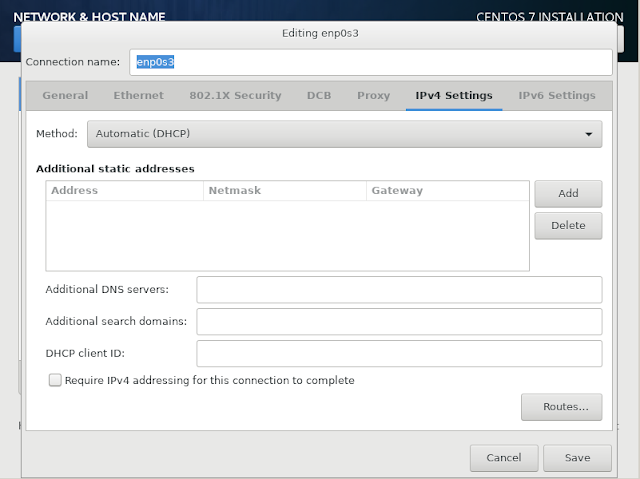640x479 pixels.
Task: Enable Require IPv4 addressing checkbox
Action: pyautogui.click(x=55, y=380)
